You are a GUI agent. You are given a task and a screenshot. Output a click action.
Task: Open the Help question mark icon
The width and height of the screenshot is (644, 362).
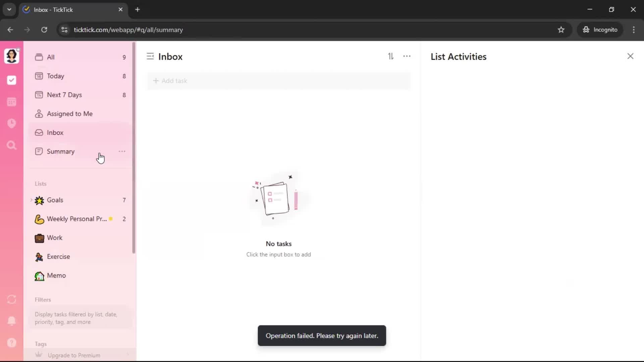(11, 343)
